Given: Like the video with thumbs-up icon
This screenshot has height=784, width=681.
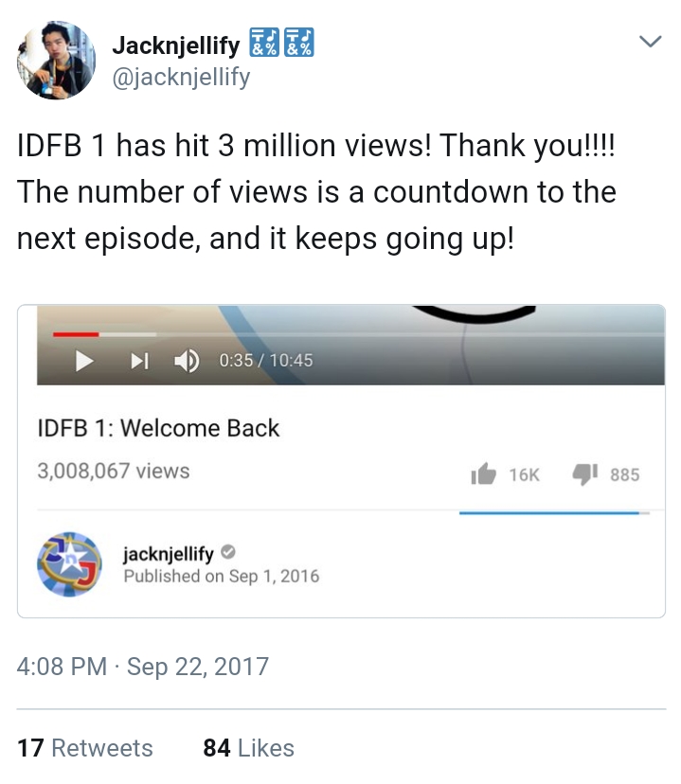Looking at the screenshot, I should [483, 473].
